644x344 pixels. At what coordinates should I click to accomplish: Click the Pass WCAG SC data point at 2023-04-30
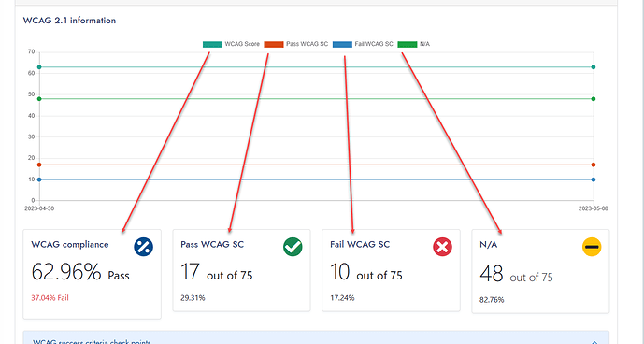pos(39,165)
